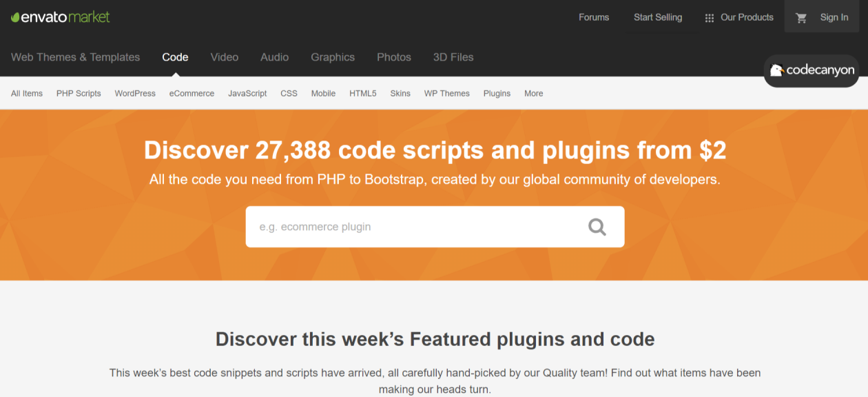Open the Forums link
The width and height of the screenshot is (868, 397).
(x=594, y=17)
